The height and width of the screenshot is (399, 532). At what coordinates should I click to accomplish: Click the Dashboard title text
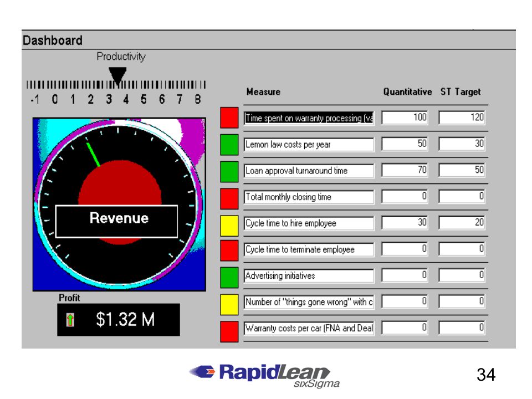coord(52,40)
